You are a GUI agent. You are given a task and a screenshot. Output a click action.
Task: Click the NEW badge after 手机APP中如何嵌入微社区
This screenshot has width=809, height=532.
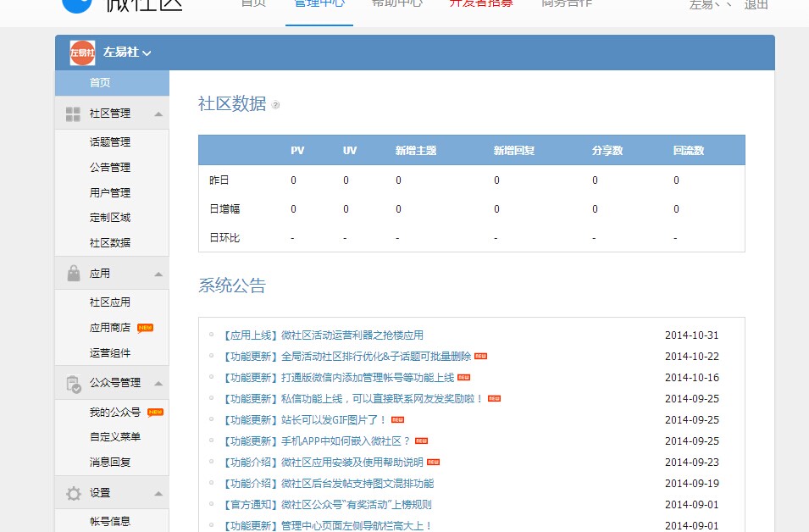[x=422, y=441]
